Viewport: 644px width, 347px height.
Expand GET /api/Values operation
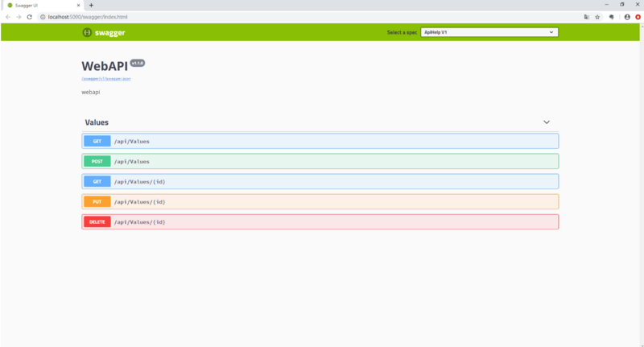click(x=320, y=141)
